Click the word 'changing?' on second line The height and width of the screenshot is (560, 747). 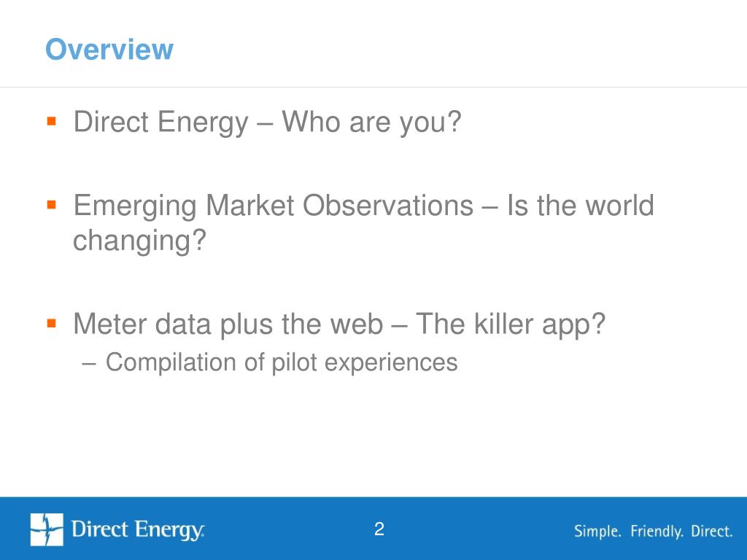click(139, 241)
